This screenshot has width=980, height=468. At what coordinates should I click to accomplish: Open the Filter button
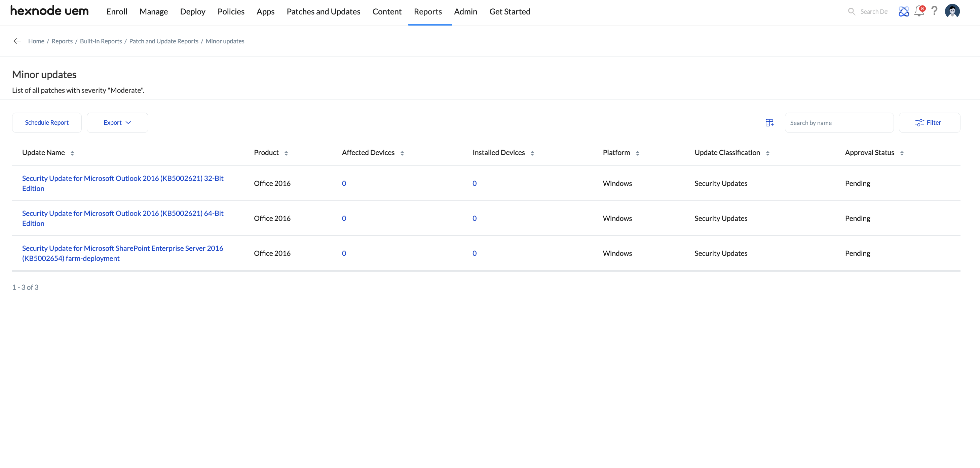click(930, 122)
